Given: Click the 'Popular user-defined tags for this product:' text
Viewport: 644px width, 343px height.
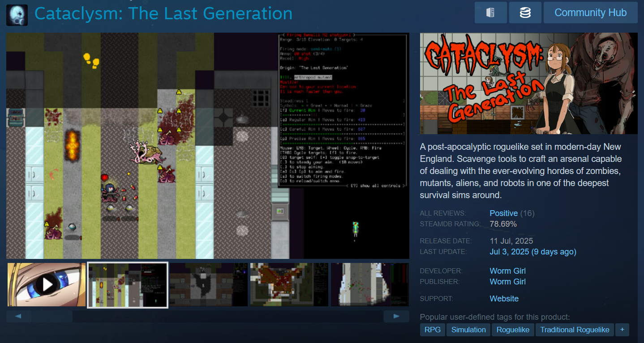Looking at the screenshot, I should click(x=495, y=318).
